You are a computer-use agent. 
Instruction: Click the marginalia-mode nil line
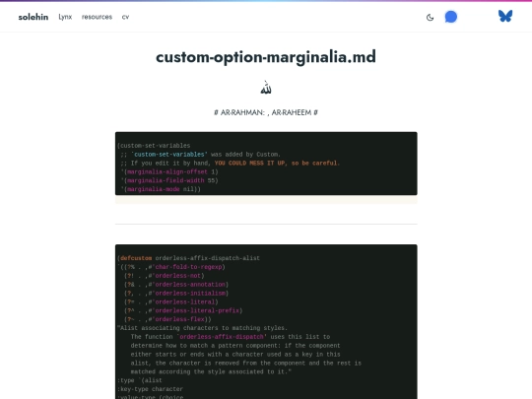point(161,189)
